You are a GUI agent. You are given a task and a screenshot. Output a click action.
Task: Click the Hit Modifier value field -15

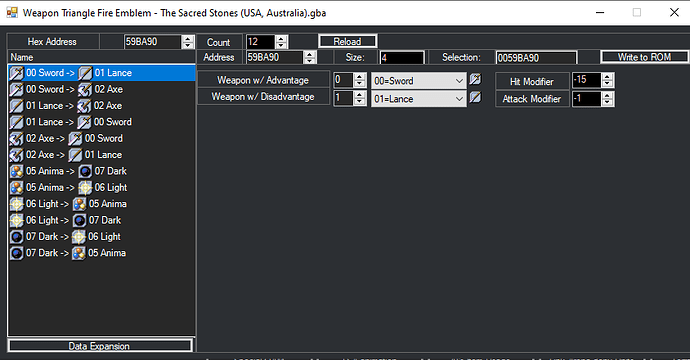(x=586, y=80)
